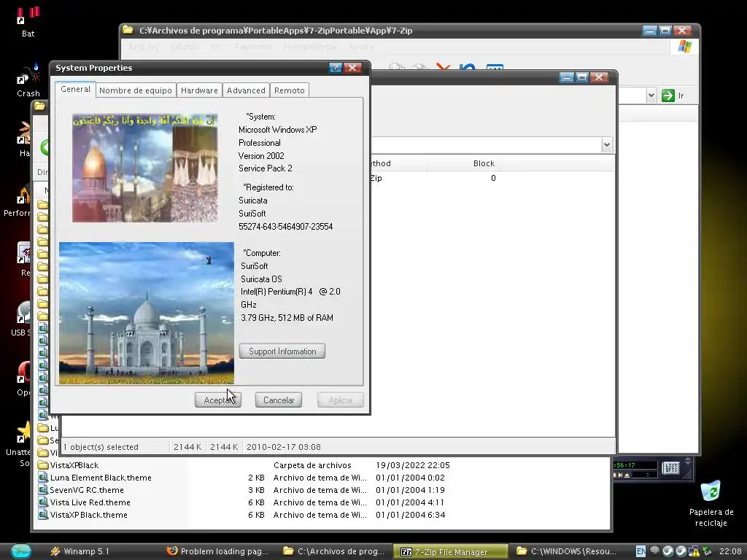Click the green Ir go arrow

click(x=668, y=96)
